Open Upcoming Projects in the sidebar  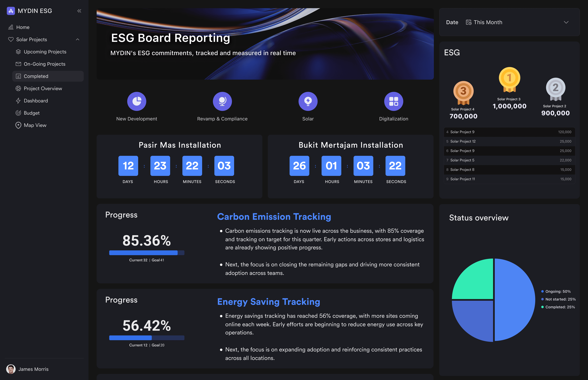(45, 52)
